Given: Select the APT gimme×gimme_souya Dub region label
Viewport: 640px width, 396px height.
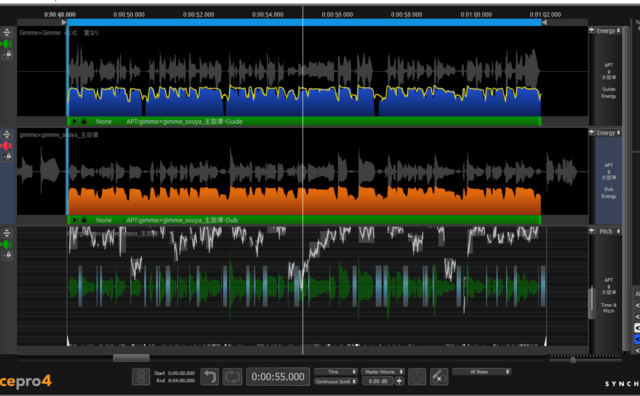Looking at the screenshot, I should coord(182,220).
